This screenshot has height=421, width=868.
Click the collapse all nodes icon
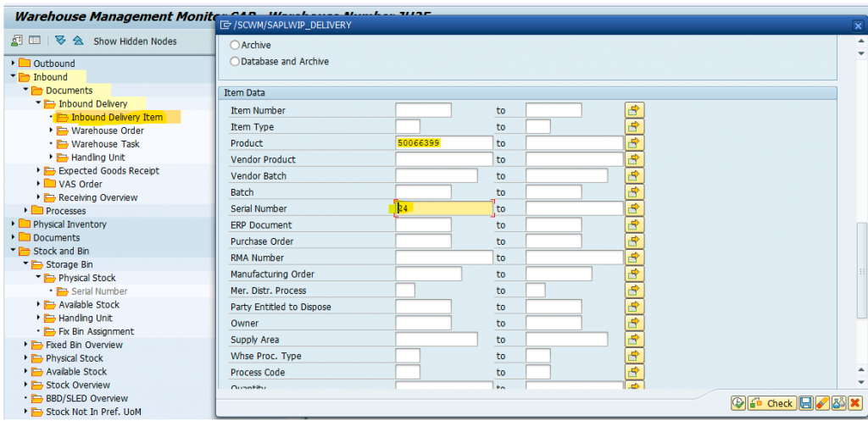[x=77, y=41]
